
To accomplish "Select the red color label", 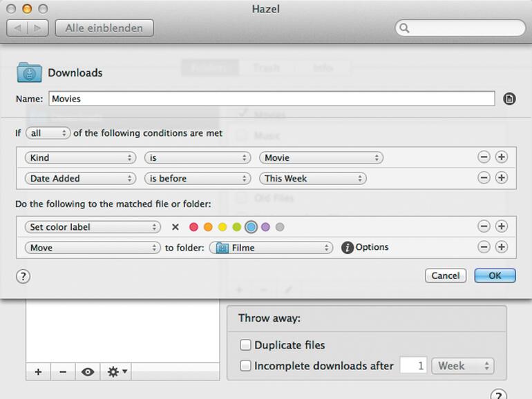I will (x=193, y=227).
